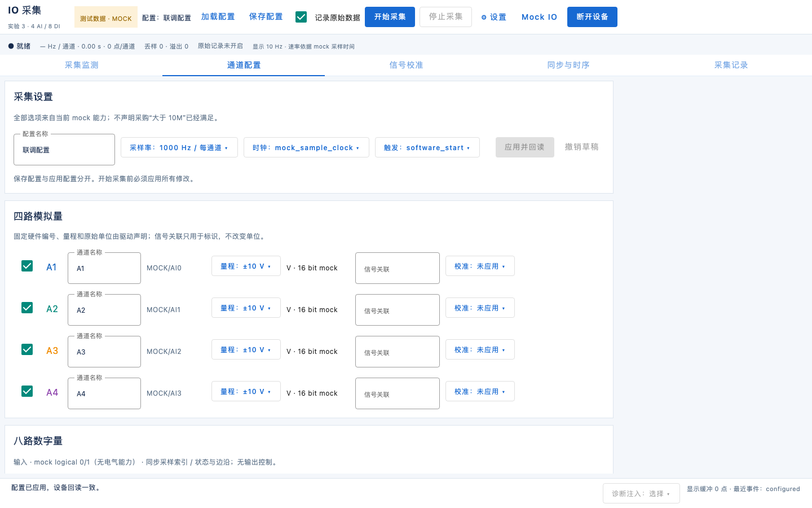This screenshot has height=508, width=812.
Task: Click the 停止采集 button
Action: pyautogui.click(x=445, y=17)
